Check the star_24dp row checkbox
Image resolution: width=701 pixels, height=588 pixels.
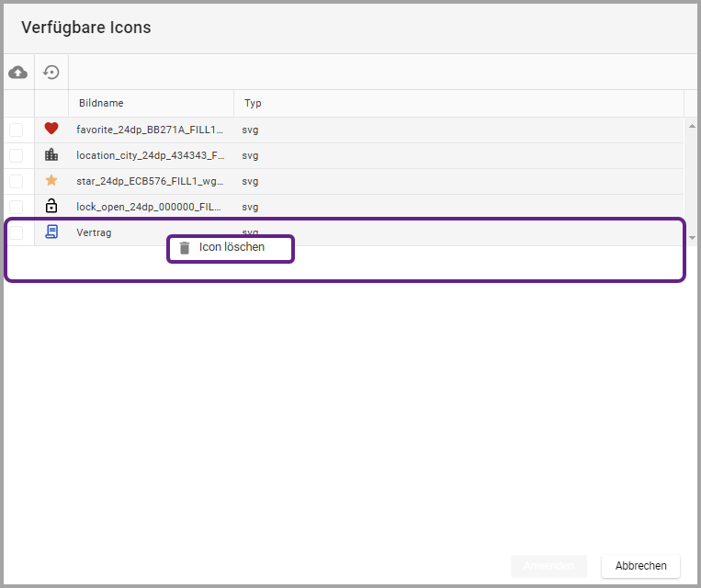click(x=17, y=181)
